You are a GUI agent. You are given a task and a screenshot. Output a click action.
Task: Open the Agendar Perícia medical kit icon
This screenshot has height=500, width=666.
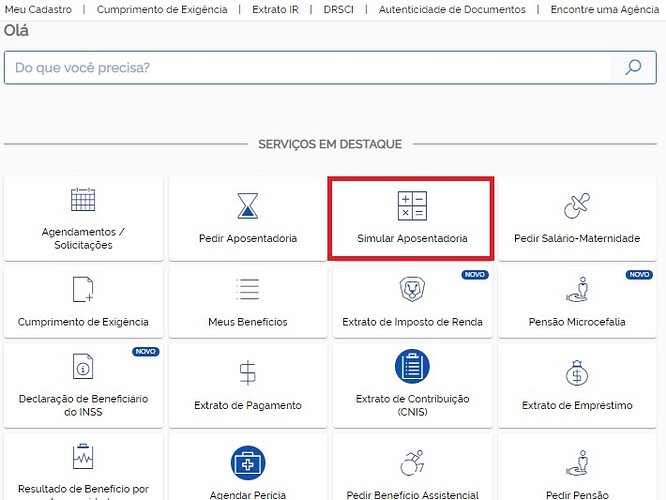[247, 462]
